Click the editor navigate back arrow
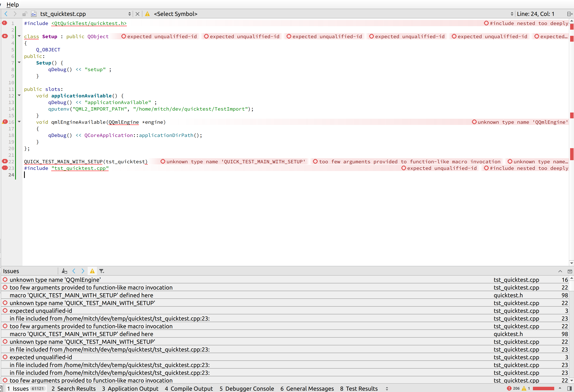 6,14
